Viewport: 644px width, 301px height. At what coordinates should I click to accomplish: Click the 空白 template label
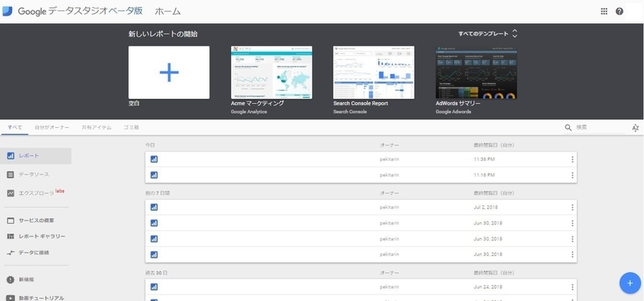134,104
